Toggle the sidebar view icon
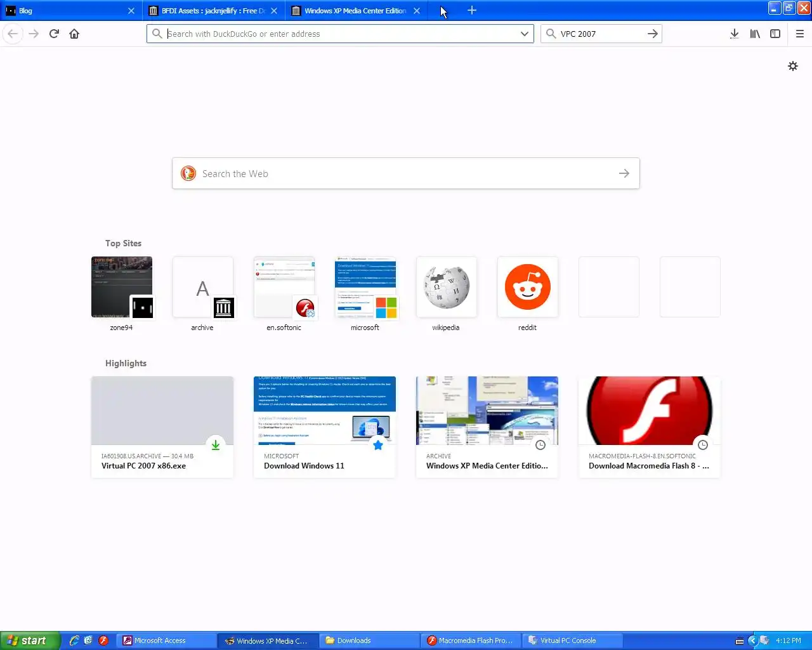812x650 pixels. (x=775, y=34)
